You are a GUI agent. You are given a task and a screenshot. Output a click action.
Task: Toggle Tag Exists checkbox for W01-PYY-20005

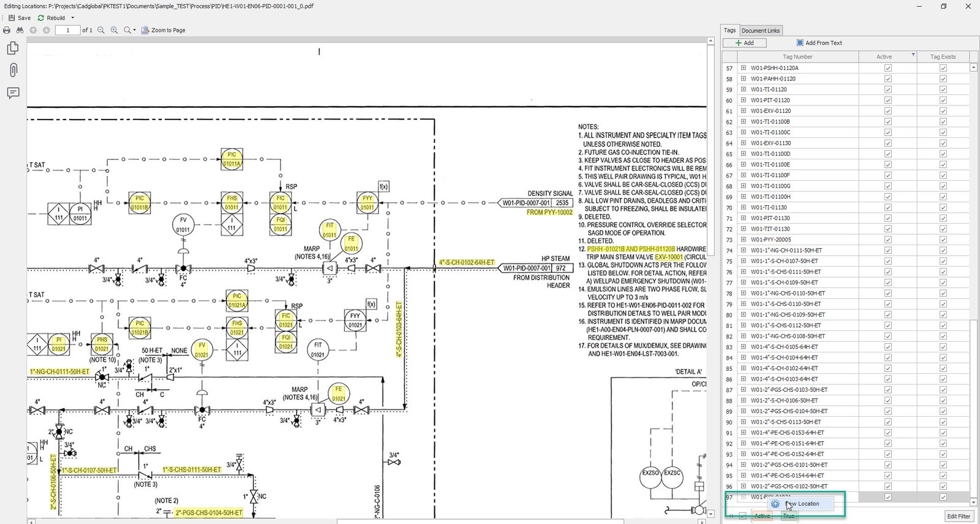point(943,240)
